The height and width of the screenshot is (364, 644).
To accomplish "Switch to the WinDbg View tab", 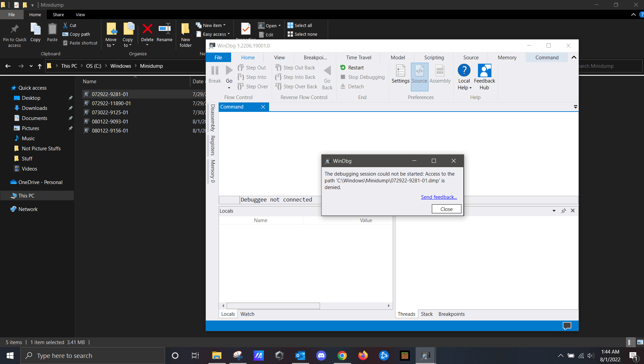I will [x=279, y=58].
